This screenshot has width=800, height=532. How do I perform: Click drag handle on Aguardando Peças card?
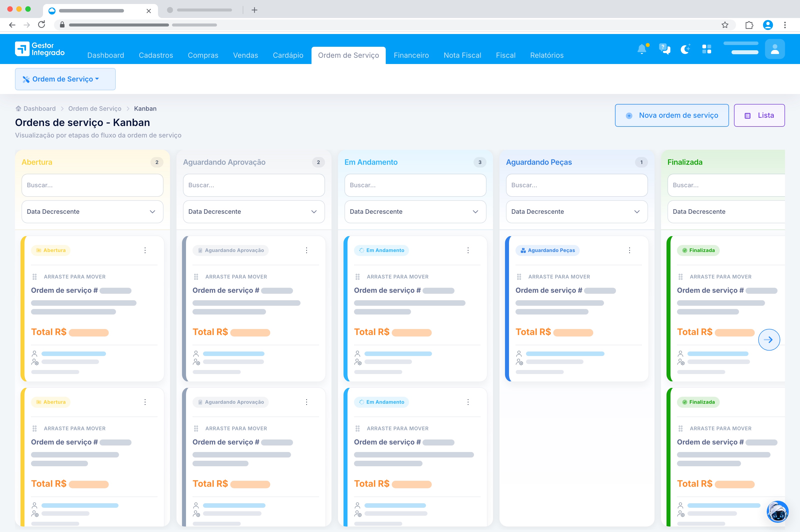point(519,277)
